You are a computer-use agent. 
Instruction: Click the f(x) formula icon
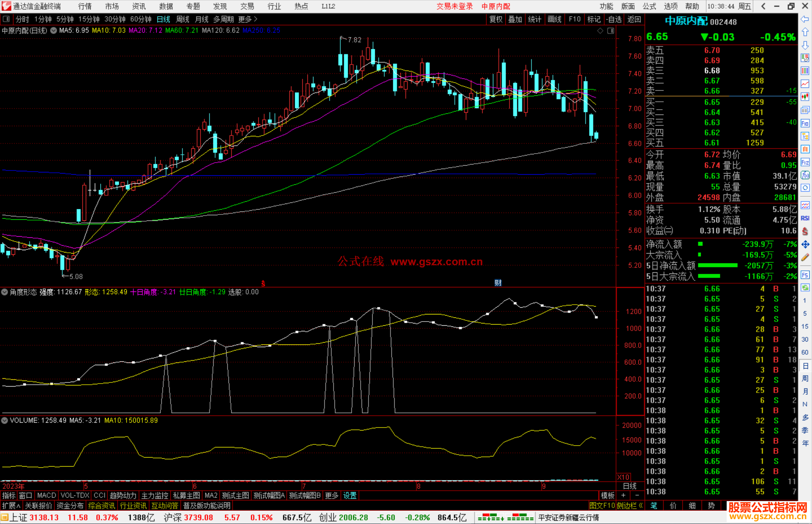tap(805, 175)
